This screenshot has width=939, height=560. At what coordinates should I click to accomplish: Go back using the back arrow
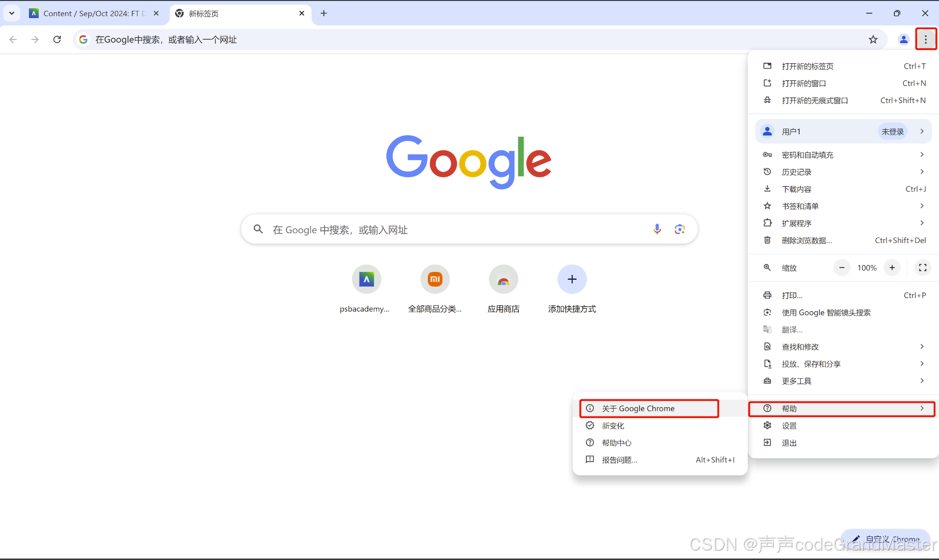[x=13, y=39]
